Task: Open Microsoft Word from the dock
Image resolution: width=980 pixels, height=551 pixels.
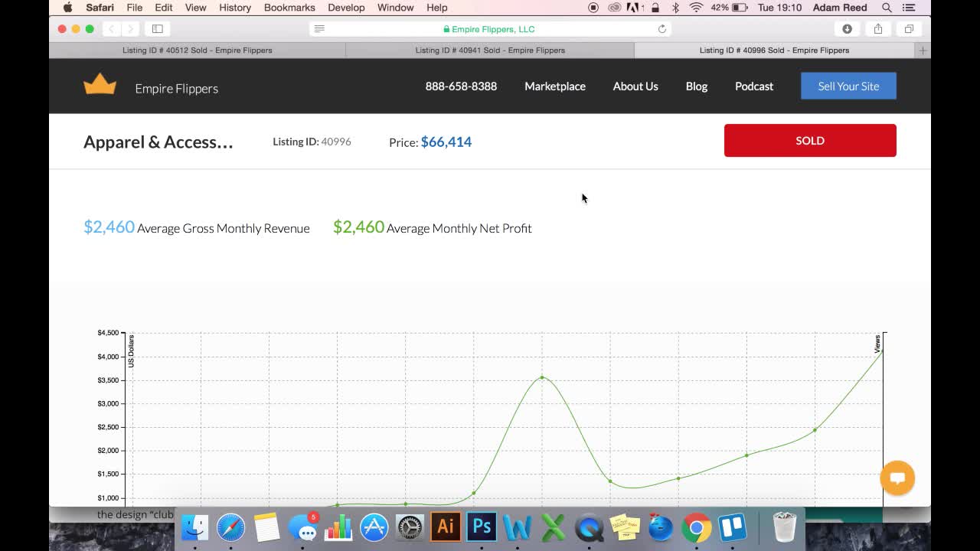Action: [x=518, y=527]
